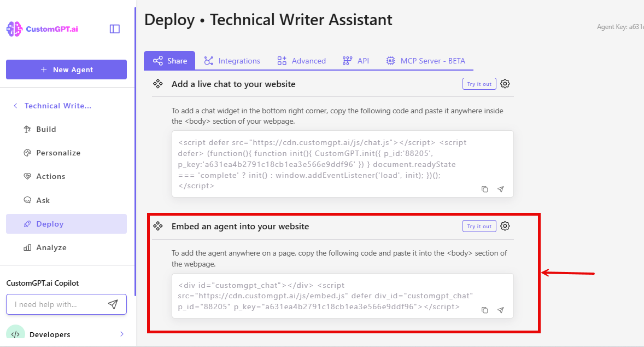Click the Agent Key text

[620, 27]
